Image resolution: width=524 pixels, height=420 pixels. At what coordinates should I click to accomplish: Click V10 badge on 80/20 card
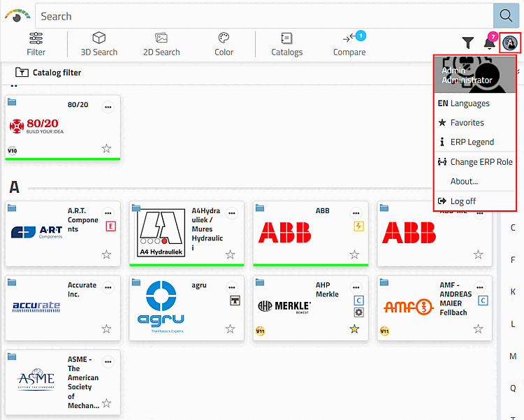[13, 151]
